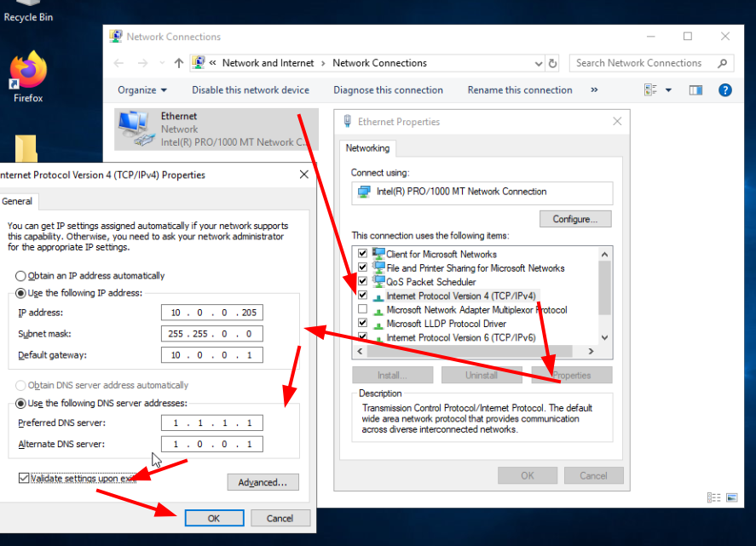This screenshot has height=546, width=756.
Task: Confirm IPv4 settings with OK
Action: (214, 518)
